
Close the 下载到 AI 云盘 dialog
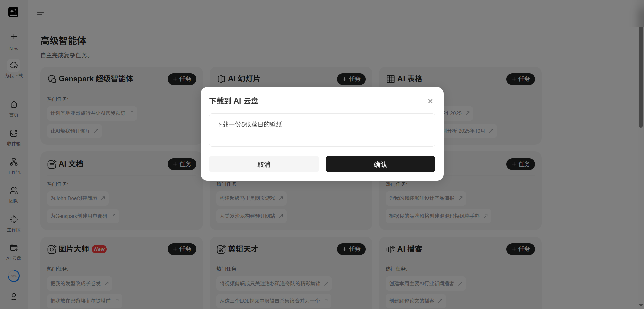pos(430,101)
